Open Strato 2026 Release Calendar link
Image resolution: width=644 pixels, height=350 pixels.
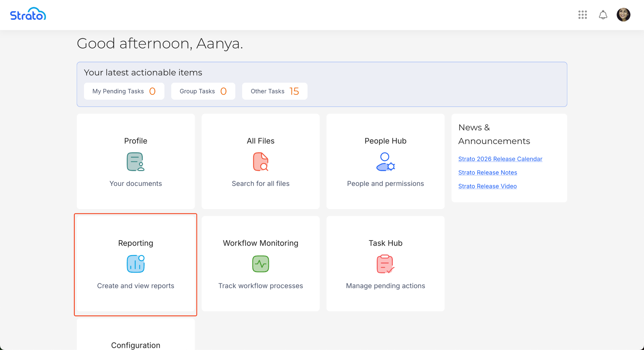click(x=500, y=159)
